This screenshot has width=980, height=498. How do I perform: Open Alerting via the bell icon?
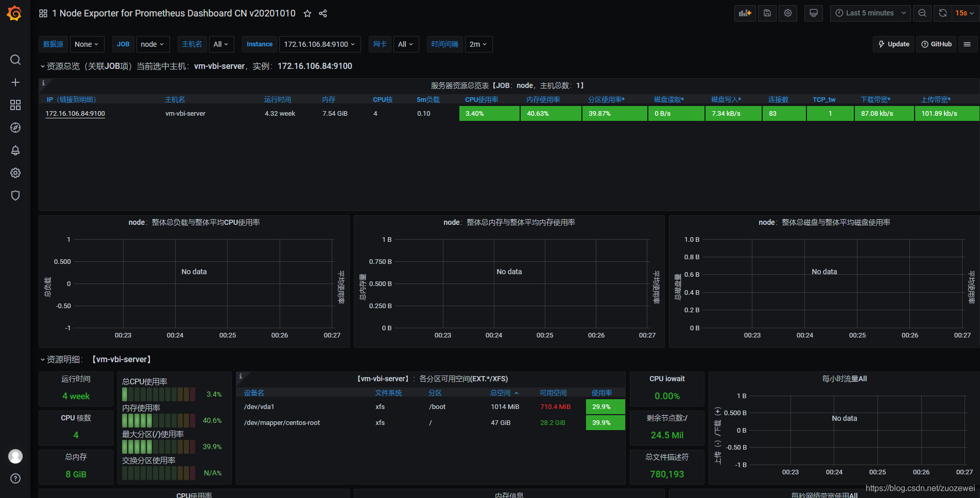15,150
